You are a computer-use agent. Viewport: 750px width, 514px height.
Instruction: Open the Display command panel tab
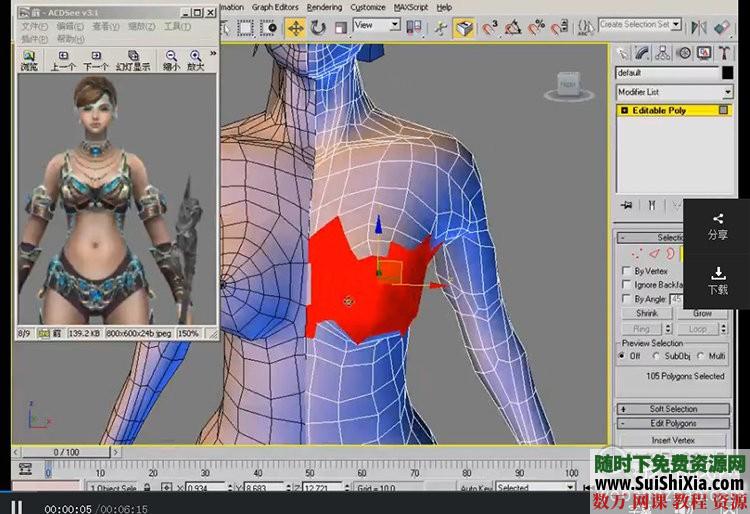(x=704, y=54)
